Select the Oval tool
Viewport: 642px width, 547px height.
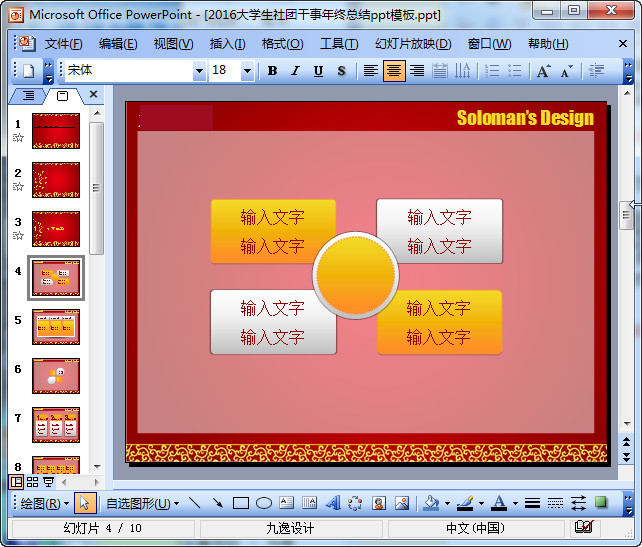coord(264,503)
